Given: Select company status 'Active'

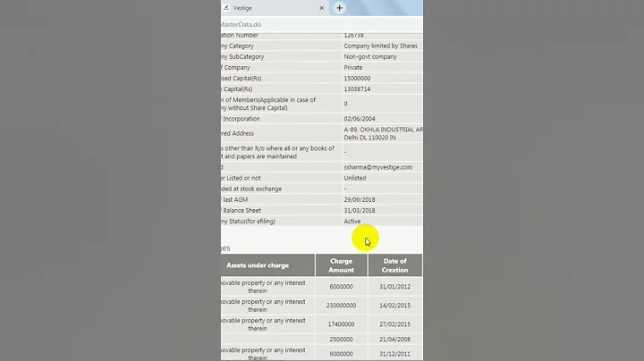Looking at the screenshot, I should [x=352, y=221].
